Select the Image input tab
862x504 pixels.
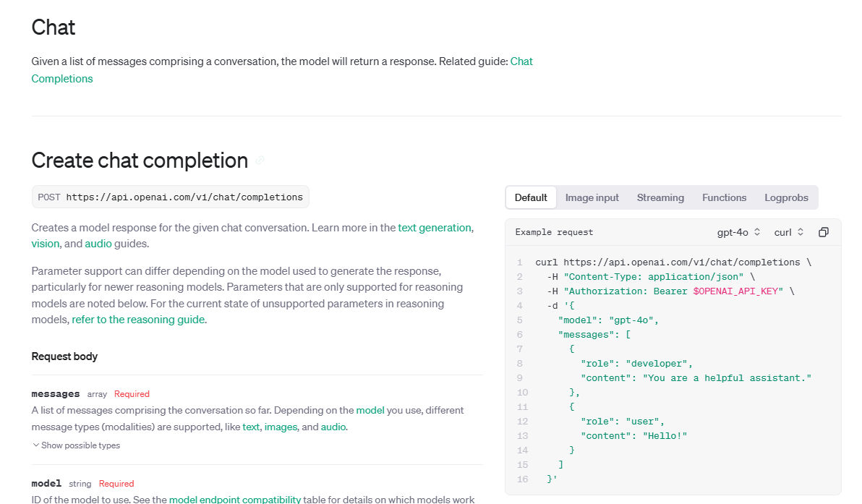pyautogui.click(x=592, y=197)
